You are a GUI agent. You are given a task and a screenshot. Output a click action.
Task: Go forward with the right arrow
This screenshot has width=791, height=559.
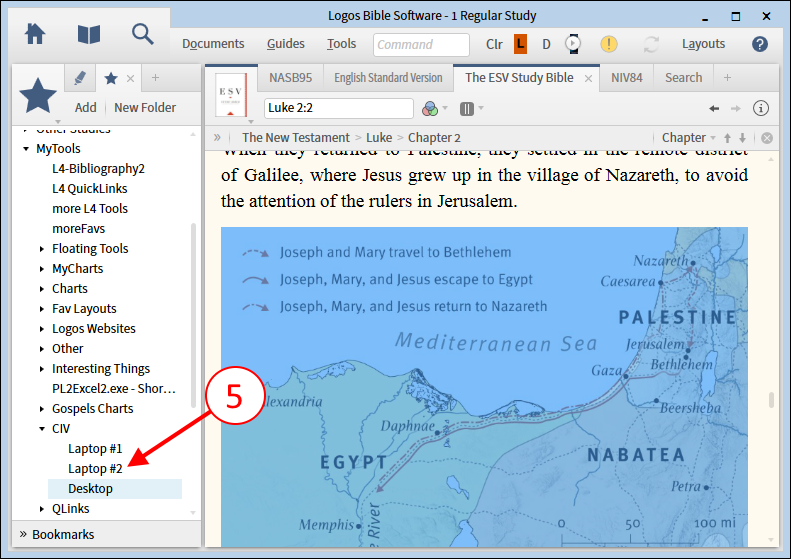[x=736, y=108]
